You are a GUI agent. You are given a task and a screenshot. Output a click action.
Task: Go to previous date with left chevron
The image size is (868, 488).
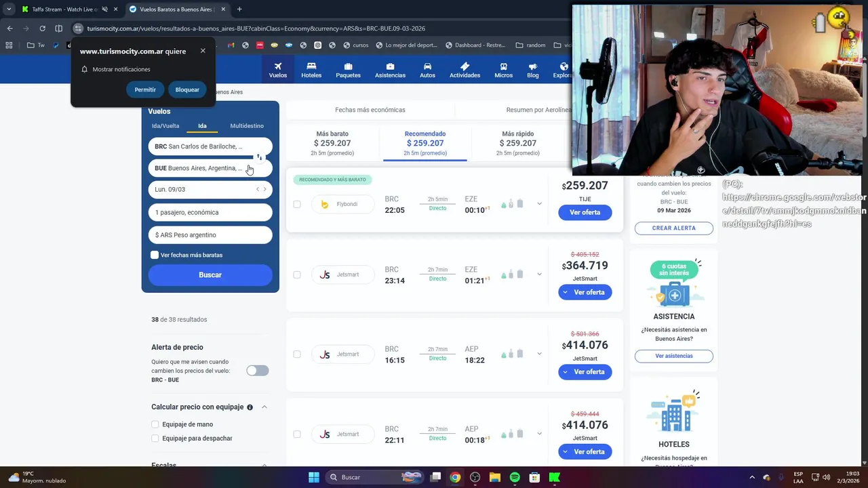pos(258,189)
